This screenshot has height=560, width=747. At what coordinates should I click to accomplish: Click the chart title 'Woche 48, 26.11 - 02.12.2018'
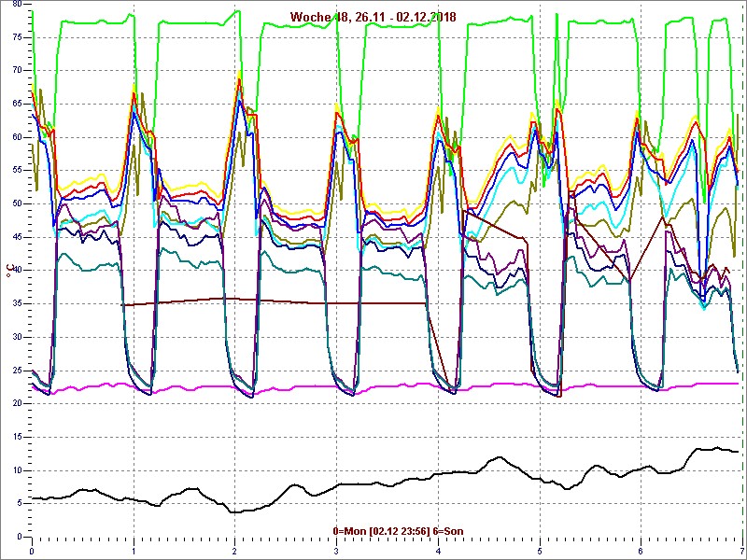click(373, 16)
